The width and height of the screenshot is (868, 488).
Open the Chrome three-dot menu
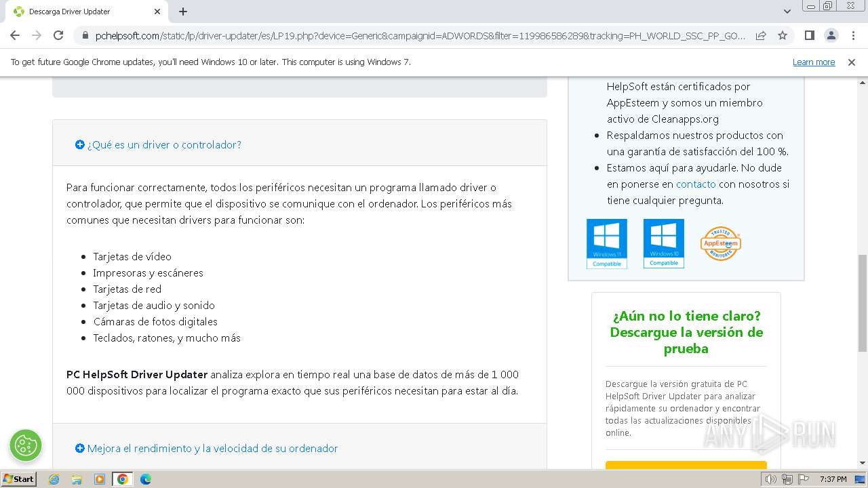[852, 35]
